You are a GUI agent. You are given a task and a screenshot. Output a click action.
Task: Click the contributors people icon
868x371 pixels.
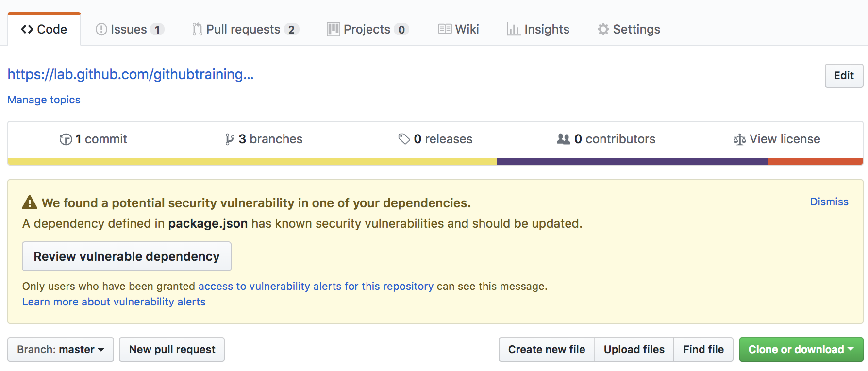click(564, 138)
